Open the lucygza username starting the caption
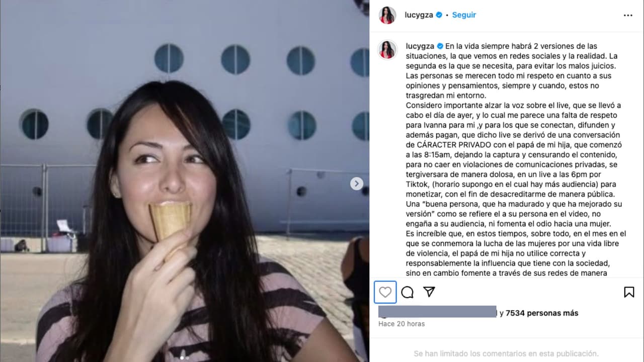The height and width of the screenshot is (362, 644). coord(420,46)
